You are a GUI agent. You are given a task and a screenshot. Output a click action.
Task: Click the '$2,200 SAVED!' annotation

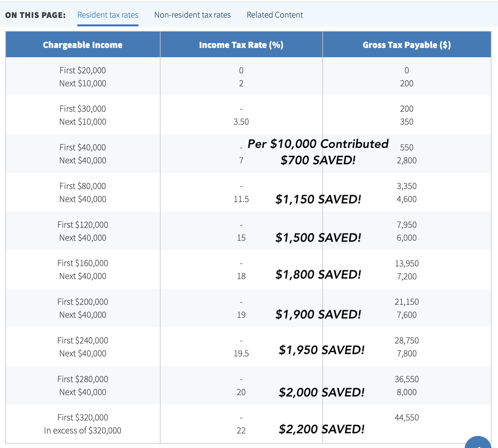click(x=321, y=429)
